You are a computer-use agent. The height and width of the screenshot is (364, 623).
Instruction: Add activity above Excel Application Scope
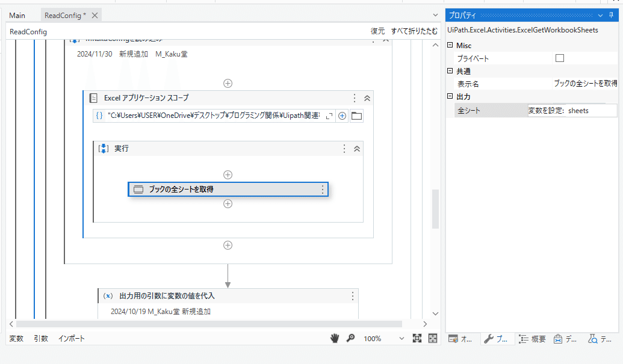pyautogui.click(x=228, y=84)
